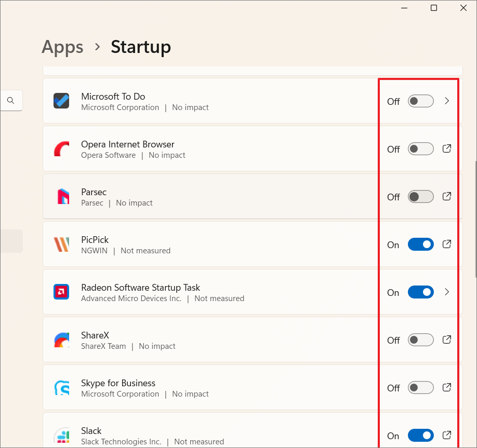
Task: Click the Startup breadcrumb title
Action: pos(140,47)
